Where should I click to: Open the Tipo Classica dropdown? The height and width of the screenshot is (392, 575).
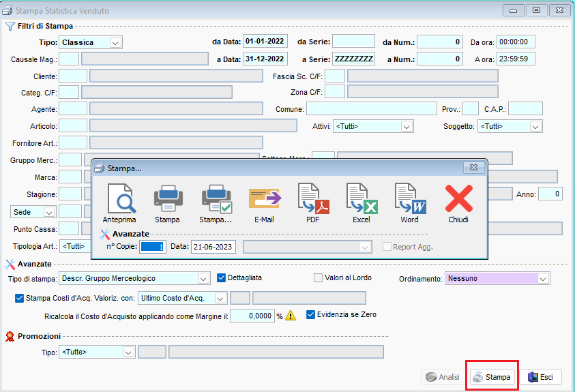pyautogui.click(x=115, y=42)
